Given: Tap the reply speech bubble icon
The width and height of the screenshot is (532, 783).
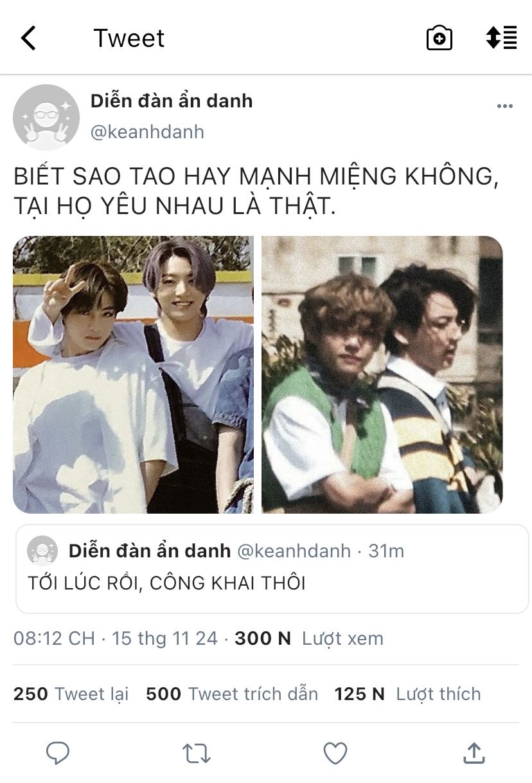Looking at the screenshot, I should point(58,753).
